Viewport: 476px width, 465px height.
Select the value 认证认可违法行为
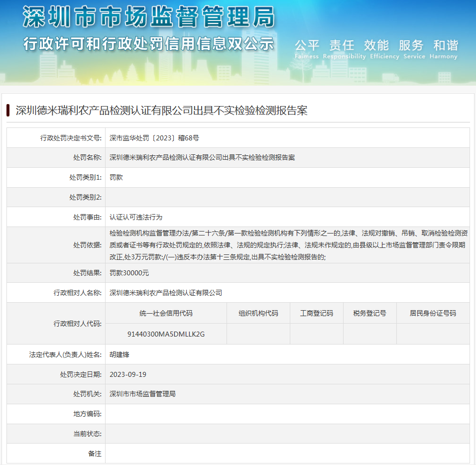point(136,218)
